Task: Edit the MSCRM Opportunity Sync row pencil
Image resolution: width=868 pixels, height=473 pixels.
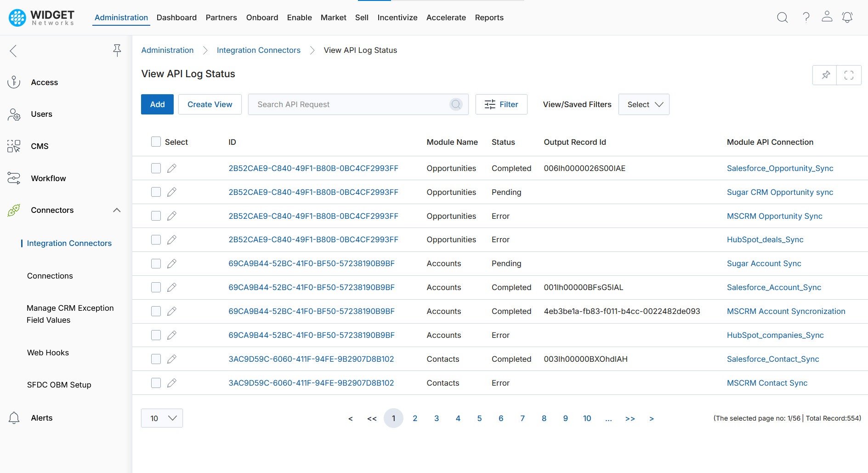Action: click(172, 216)
